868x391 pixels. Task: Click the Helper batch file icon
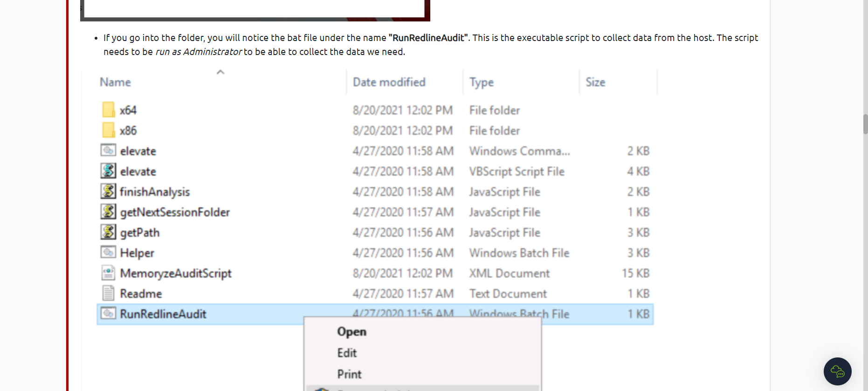(x=108, y=252)
